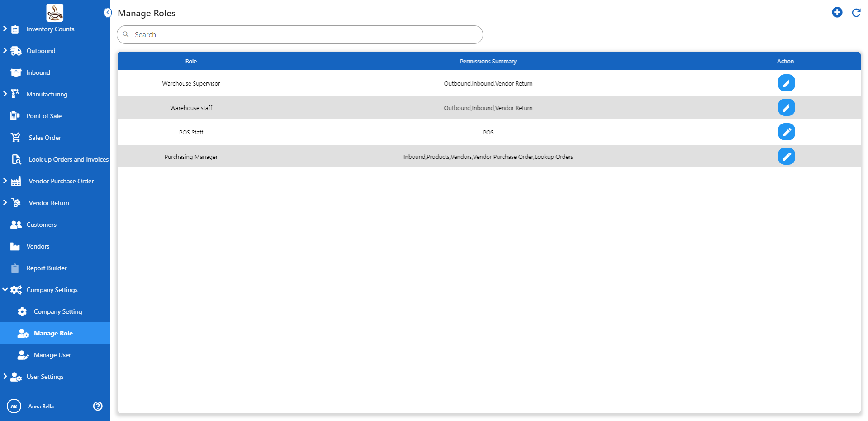Screen dimensions: 868x421
Task: Collapse the sidebar with the arrow button
Action: point(108,13)
